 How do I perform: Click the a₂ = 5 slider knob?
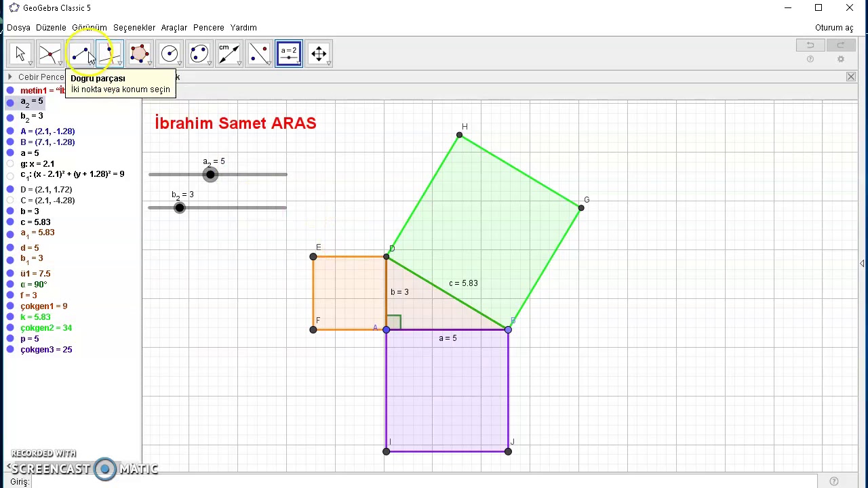210,175
